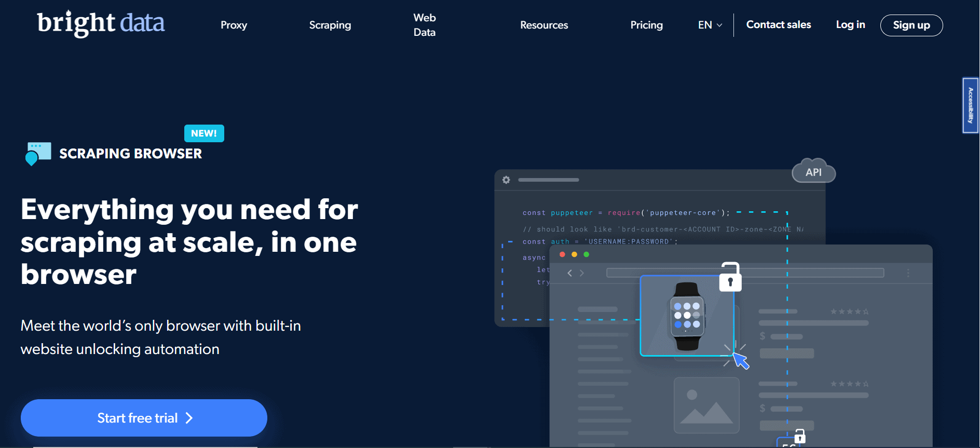Click the red window dot
980x448 pixels.
tap(562, 254)
